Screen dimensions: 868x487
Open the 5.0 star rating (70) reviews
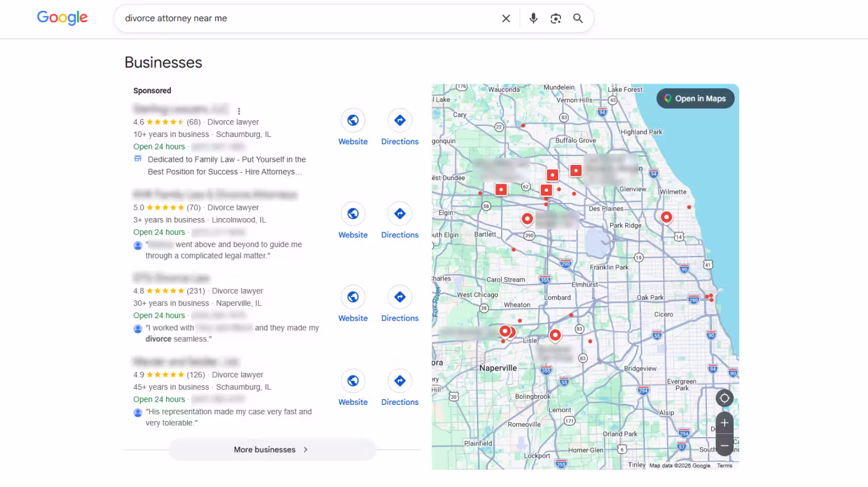pyautogui.click(x=167, y=207)
